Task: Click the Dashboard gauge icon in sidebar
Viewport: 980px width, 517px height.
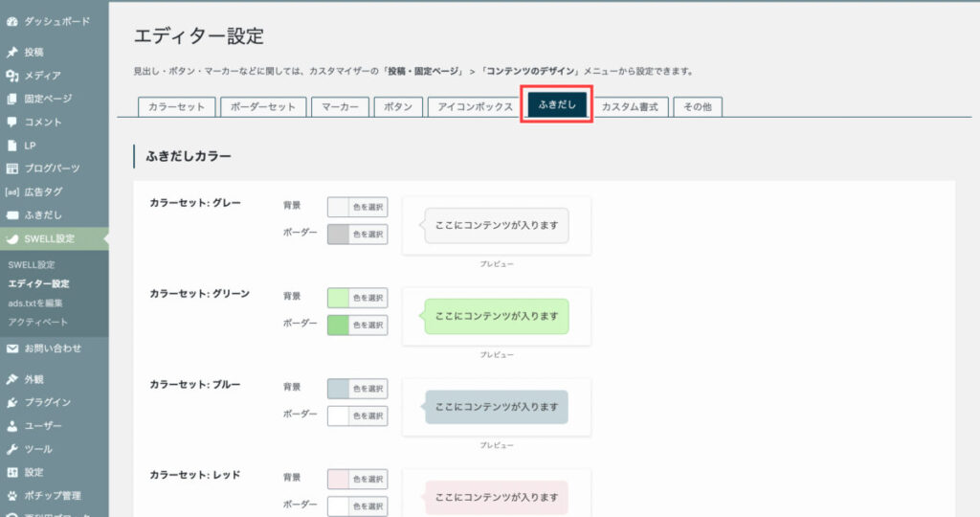Action: pos(12,20)
